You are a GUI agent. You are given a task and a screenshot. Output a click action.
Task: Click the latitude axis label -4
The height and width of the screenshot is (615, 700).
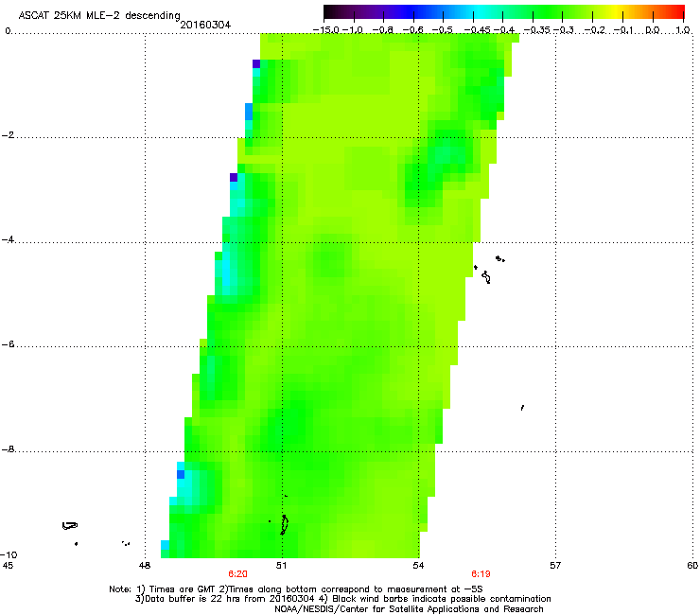pos(8,239)
